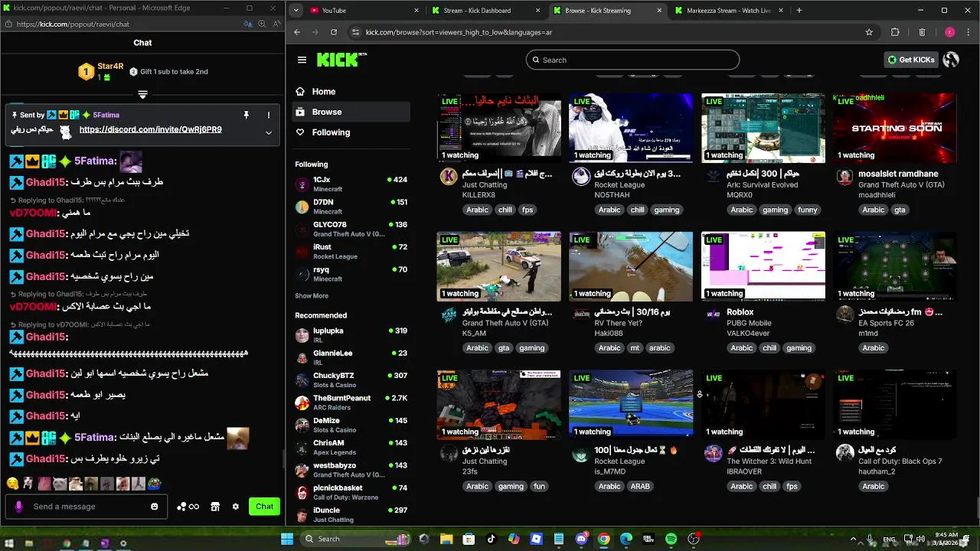Insert the Pepe frog emote

[154, 484]
